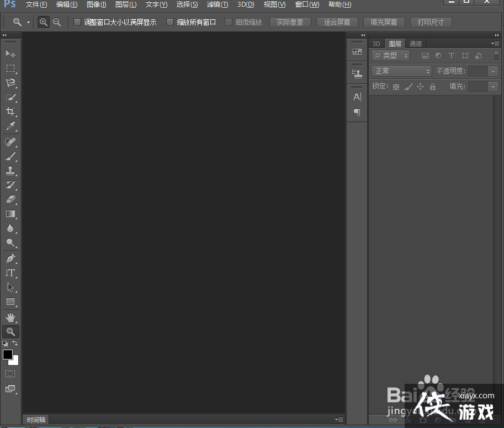Screen dimensions: 504x428
Task: Toggle Quick Mask mode
Action: (10, 374)
